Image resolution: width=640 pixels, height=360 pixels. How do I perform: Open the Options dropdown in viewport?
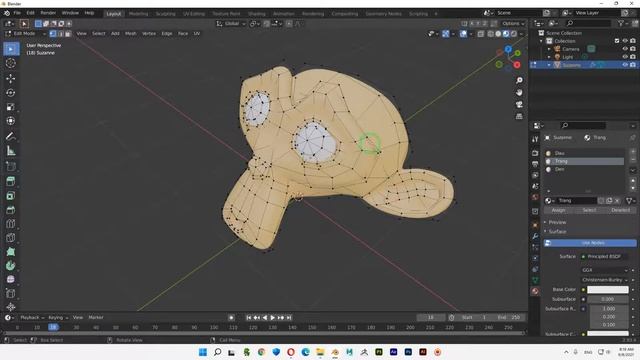[x=513, y=24]
